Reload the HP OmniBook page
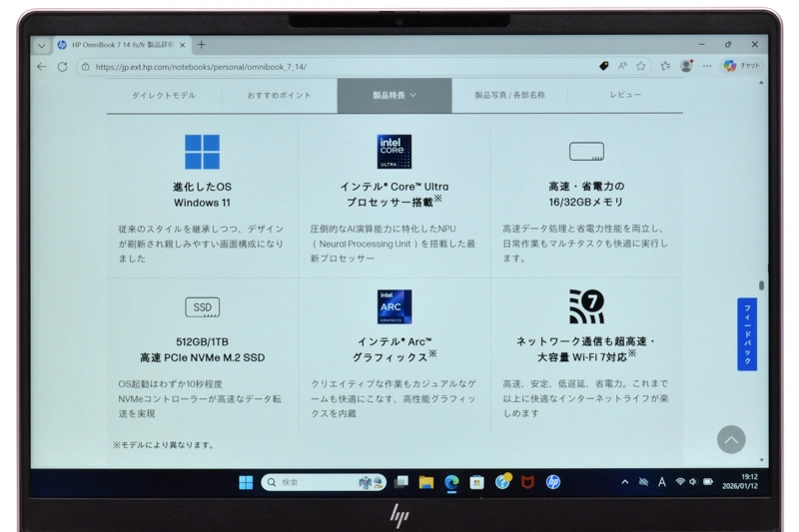Screen dimensions: 799x532 point(62,67)
